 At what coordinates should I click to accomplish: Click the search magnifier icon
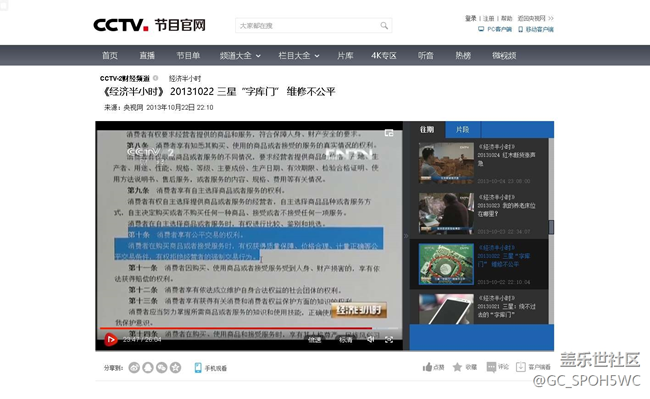(x=384, y=26)
